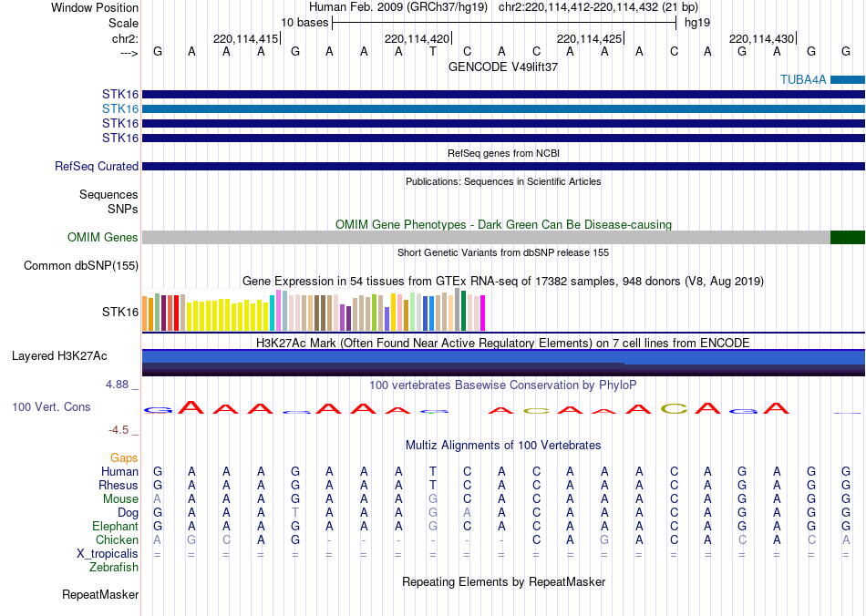Click 'Publications: Sequences in Scientific Articles' title
Image resolution: width=866 pixels, height=616 pixels.
[503, 181]
